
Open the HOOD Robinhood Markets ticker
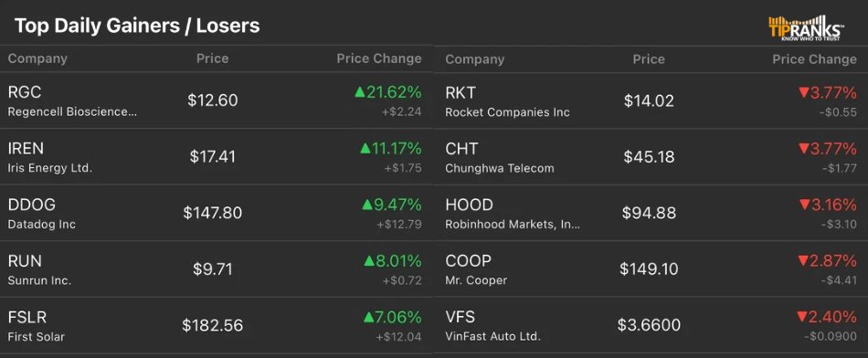[x=651, y=213]
